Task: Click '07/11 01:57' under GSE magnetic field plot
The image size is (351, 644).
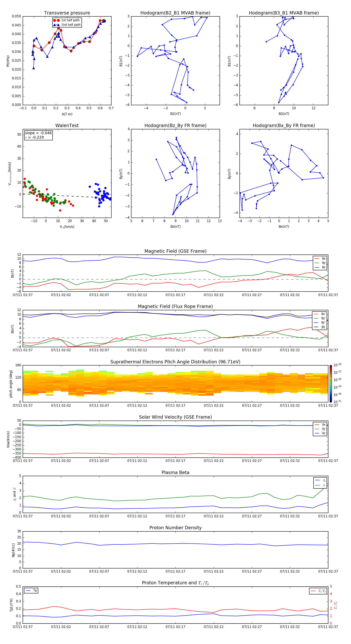Action: pyautogui.click(x=23, y=295)
